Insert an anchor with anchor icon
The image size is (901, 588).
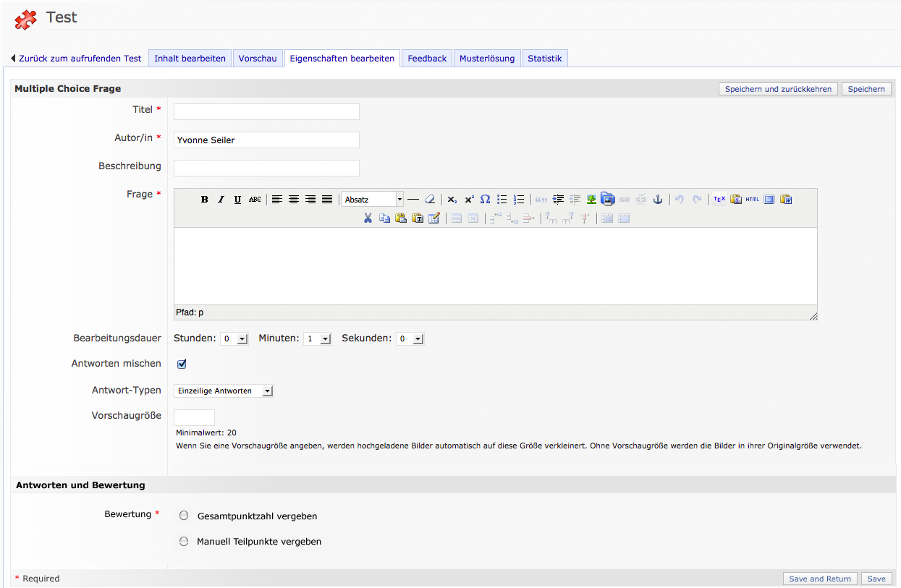tap(658, 200)
